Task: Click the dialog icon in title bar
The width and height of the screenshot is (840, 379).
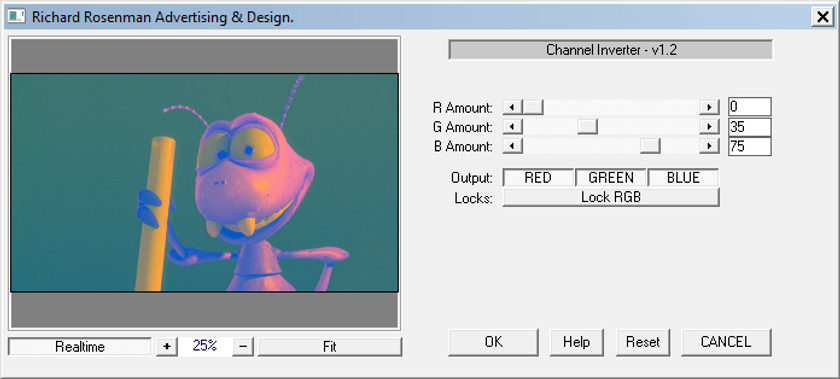Action: pyautogui.click(x=17, y=16)
